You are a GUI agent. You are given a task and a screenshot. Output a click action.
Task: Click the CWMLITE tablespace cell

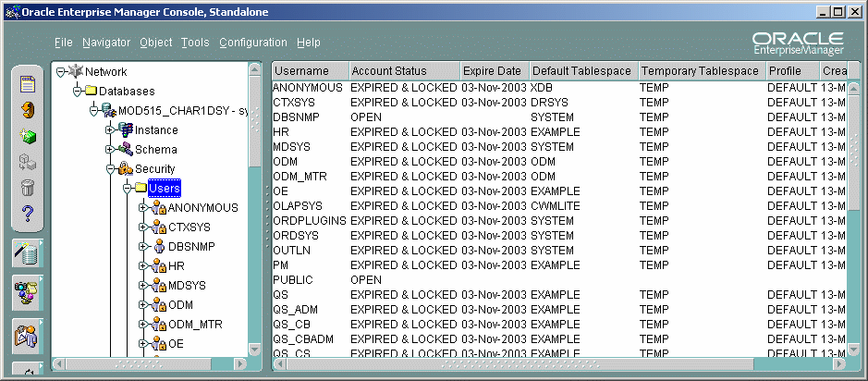[x=556, y=206]
